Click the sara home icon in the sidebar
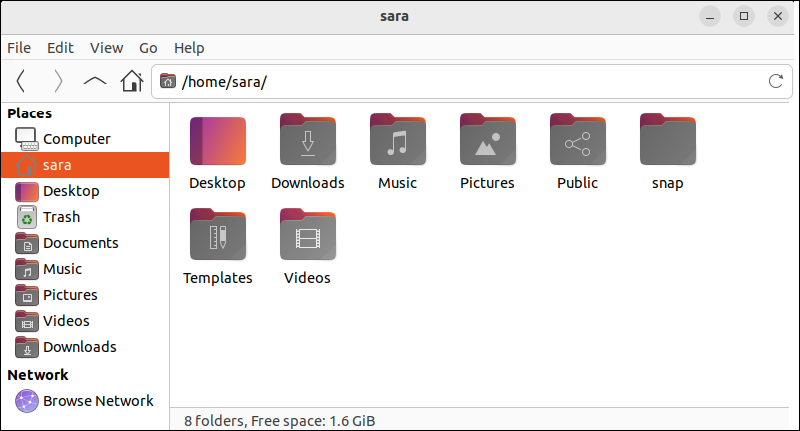Screen dimensions: 800x431 27,165
